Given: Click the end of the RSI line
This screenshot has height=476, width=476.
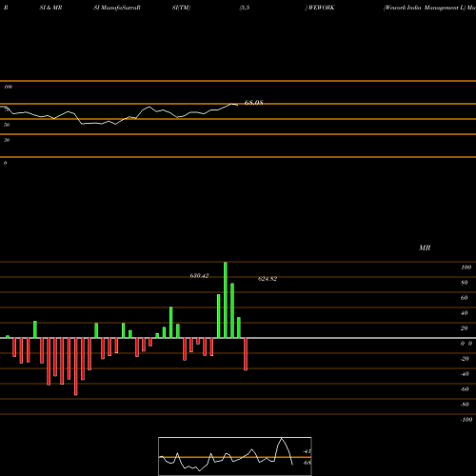Looking at the screenshot, I should 237,105.
